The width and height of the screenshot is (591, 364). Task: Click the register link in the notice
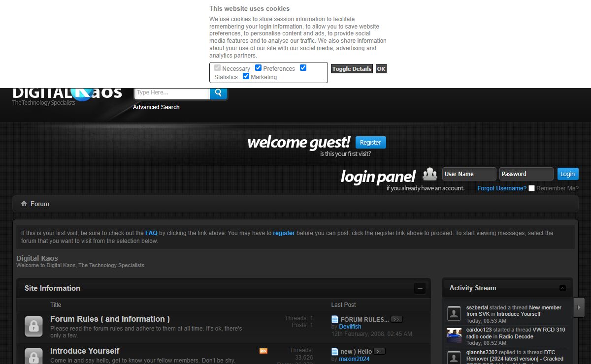(x=284, y=233)
